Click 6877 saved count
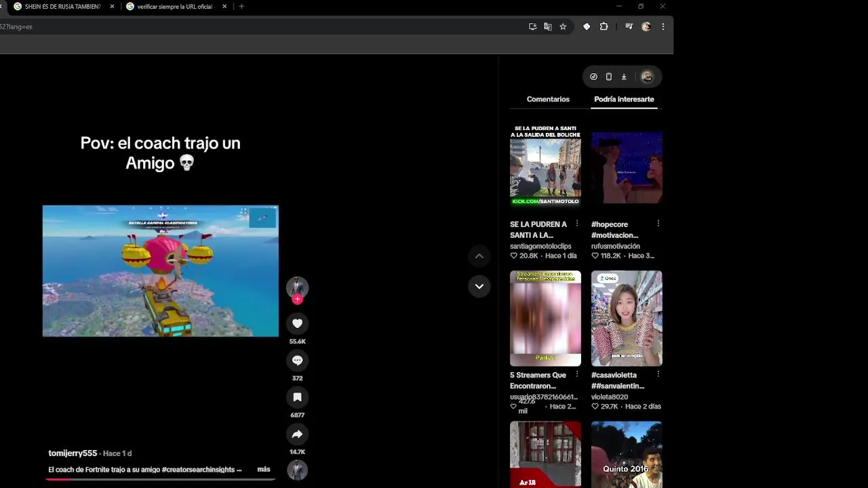Image resolution: width=868 pixels, height=488 pixels. 297,415
